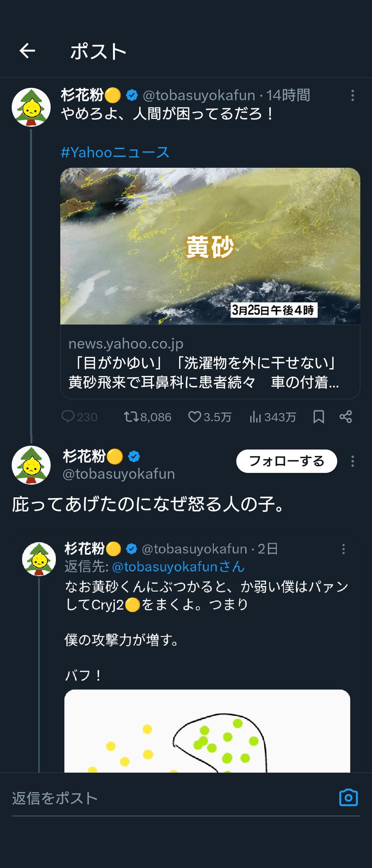This screenshot has height=868, width=372.
Task: Tap the back arrow icon
Action: tap(28, 51)
